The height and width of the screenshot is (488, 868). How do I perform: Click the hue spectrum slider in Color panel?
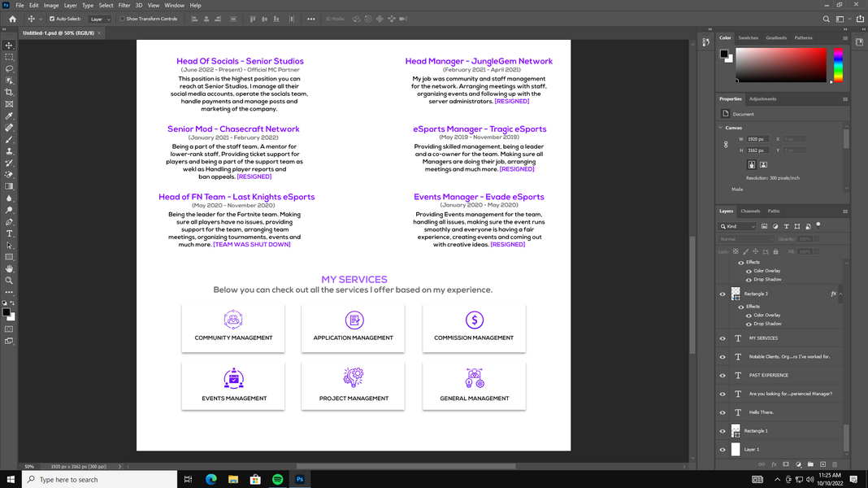838,65
